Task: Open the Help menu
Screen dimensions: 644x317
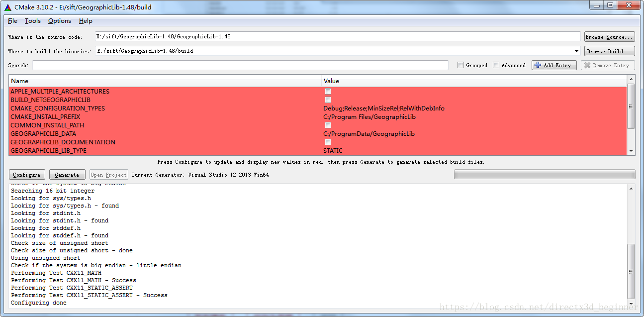Action: [86, 21]
